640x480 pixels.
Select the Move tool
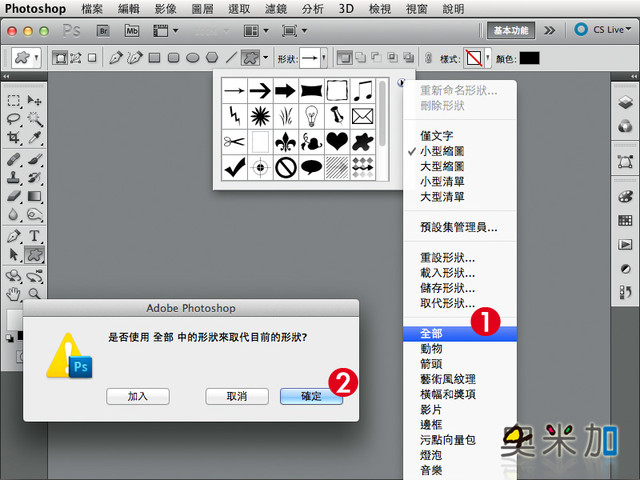34,100
